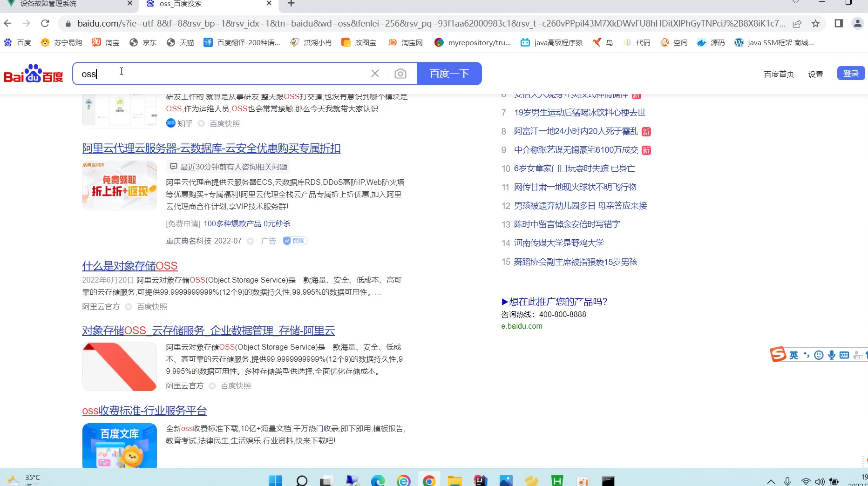Click the 保障 badge icon
868x486 pixels.
coord(295,241)
